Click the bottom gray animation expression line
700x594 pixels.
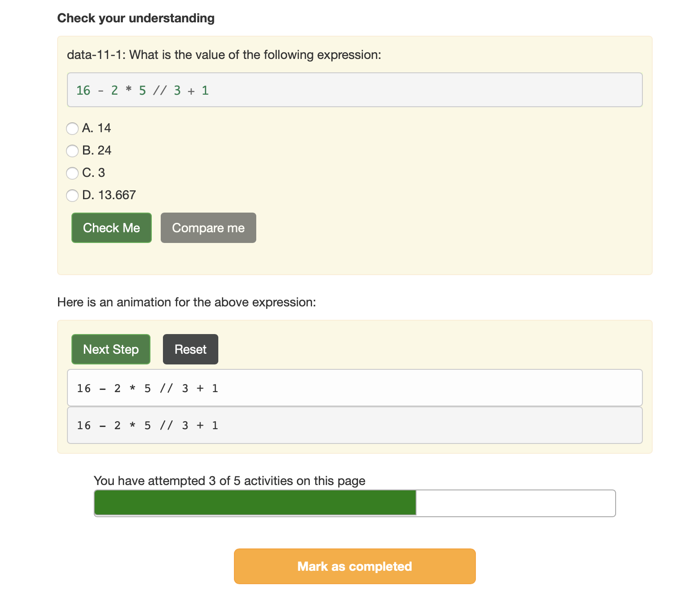(355, 425)
